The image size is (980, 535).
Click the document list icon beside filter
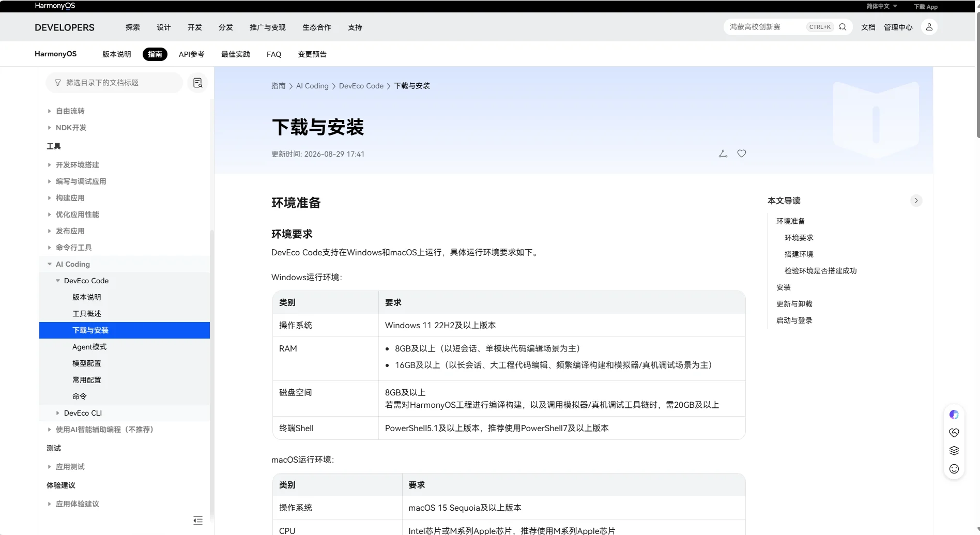pyautogui.click(x=197, y=83)
